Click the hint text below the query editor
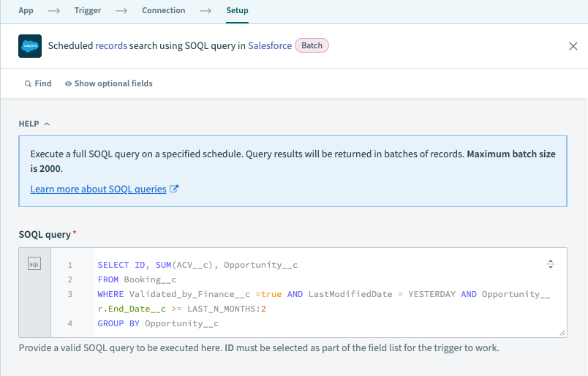 tap(259, 348)
